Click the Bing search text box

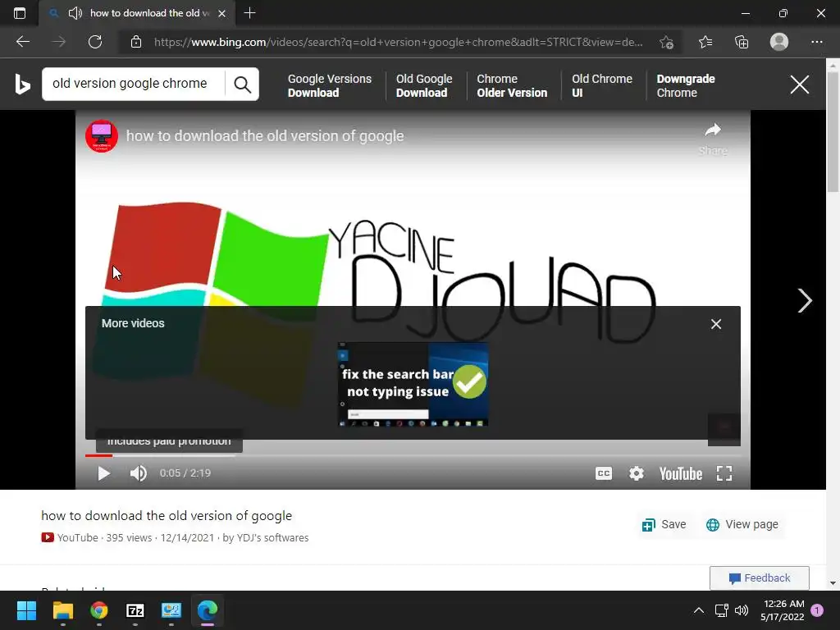133,84
